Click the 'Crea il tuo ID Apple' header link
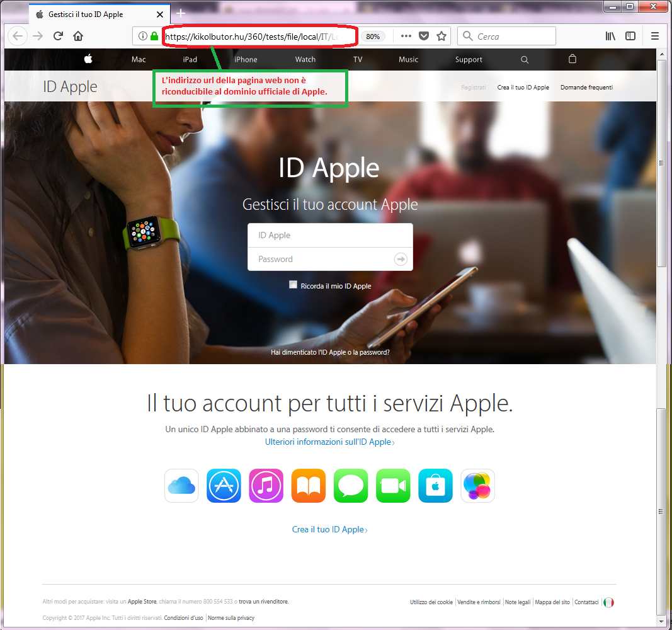This screenshot has height=630, width=672. (523, 87)
